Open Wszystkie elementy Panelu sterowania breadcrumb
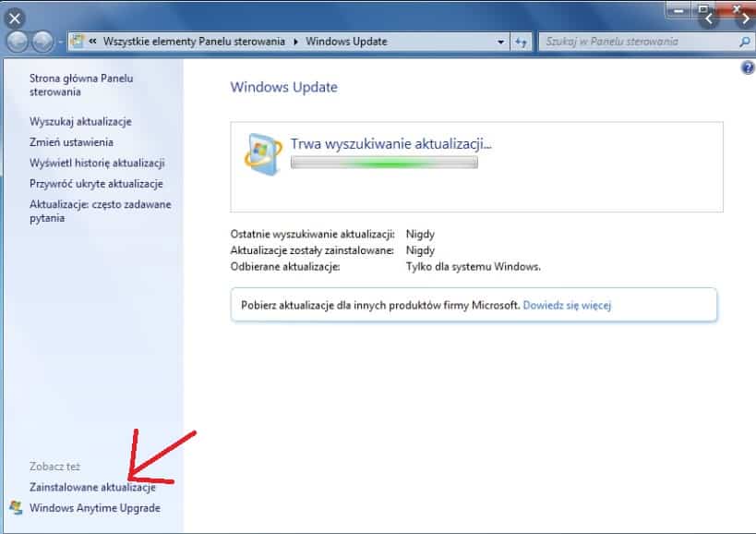 (x=194, y=42)
